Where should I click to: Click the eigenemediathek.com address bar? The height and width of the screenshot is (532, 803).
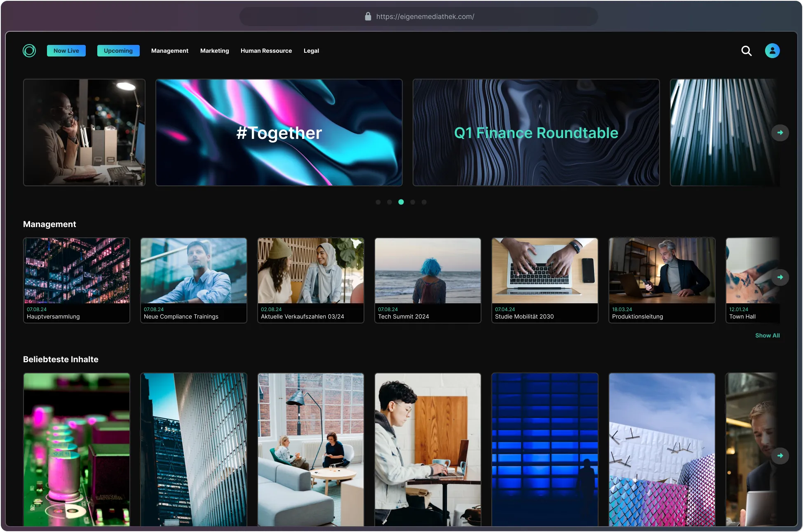coord(418,16)
